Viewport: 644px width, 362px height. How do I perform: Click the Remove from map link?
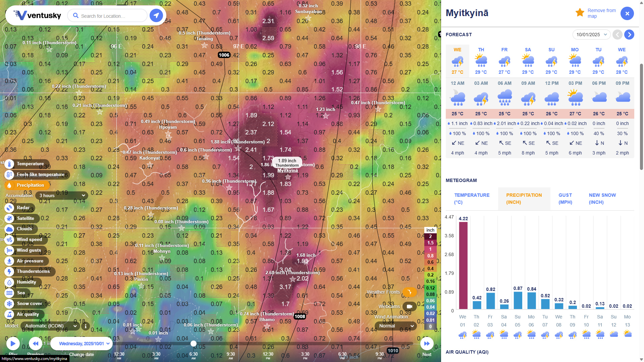point(601,13)
